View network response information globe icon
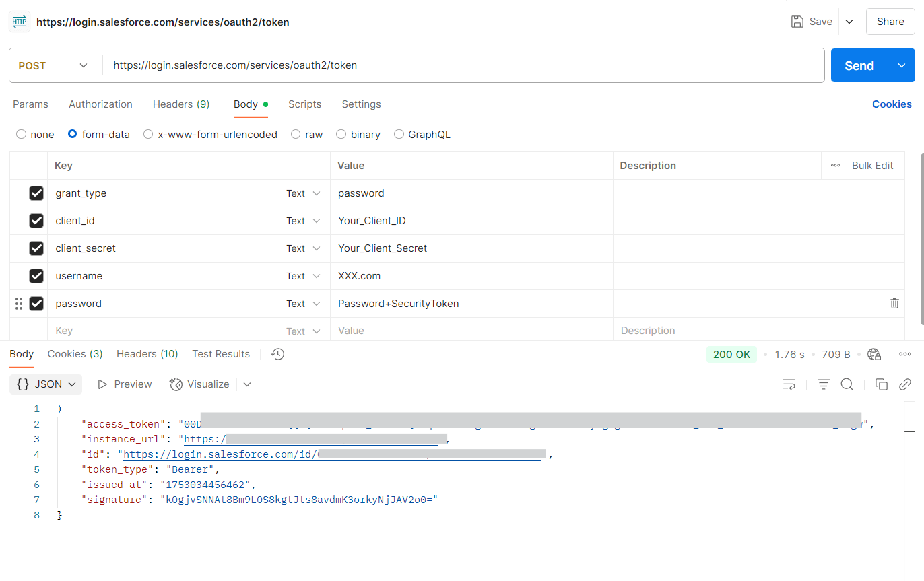 (x=873, y=353)
